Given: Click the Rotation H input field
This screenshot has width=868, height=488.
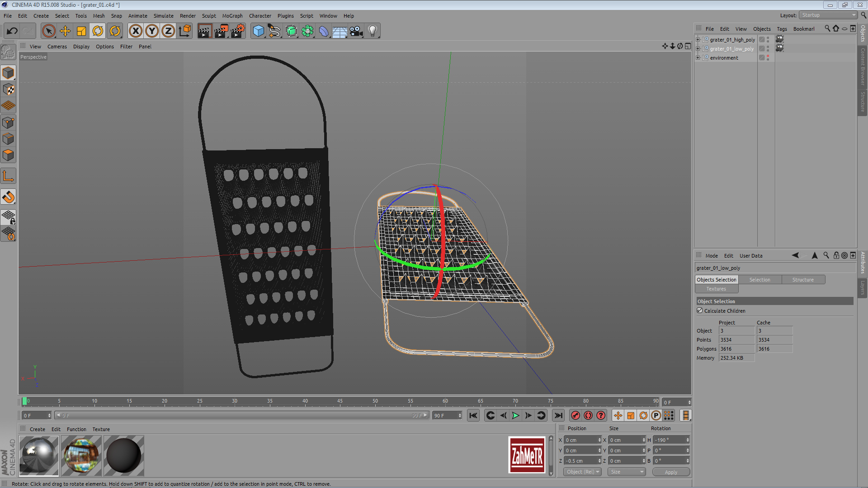Looking at the screenshot, I should click(669, 440).
